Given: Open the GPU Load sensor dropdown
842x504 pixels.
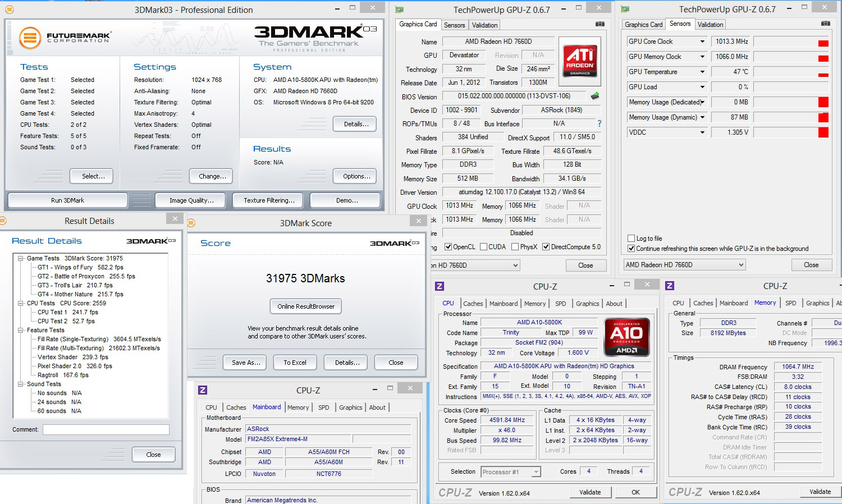Looking at the screenshot, I should pos(702,87).
